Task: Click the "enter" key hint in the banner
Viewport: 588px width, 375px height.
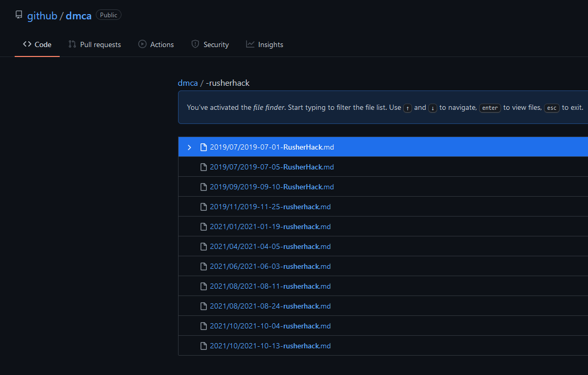Action: coord(490,108)
